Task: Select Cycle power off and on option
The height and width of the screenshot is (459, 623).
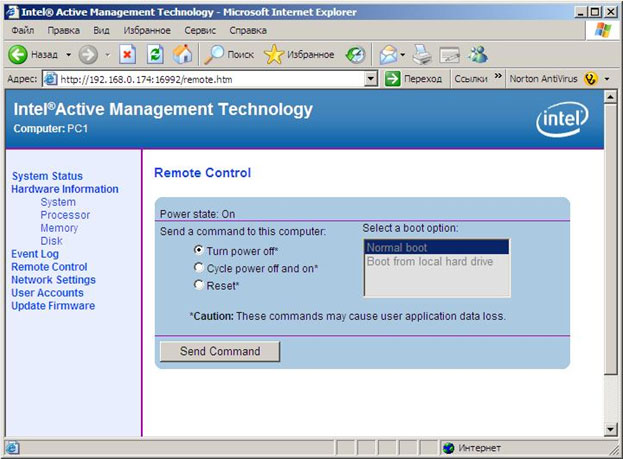Action: point(199,268)
